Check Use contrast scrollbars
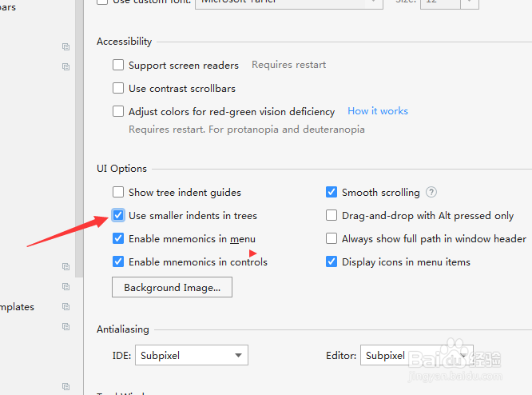Image resolution: width=532 pixels, height=395 pixels. pos(118,88)
